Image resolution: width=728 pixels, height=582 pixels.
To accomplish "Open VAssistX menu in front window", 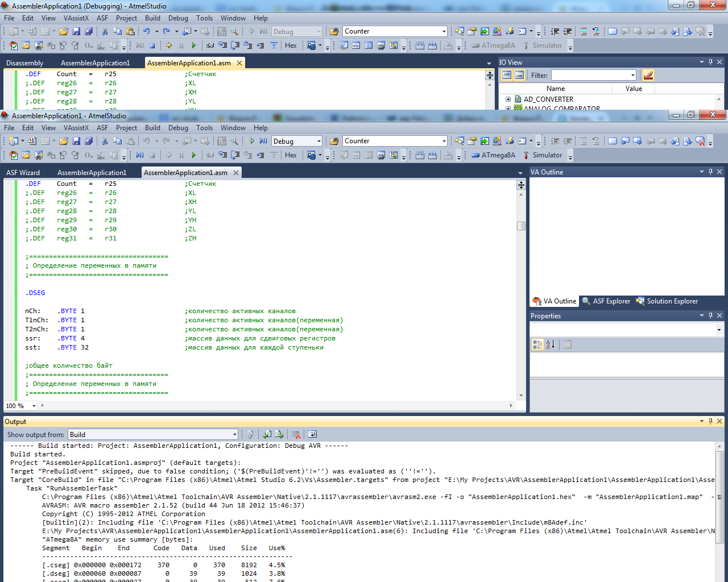I will (76, 128).
